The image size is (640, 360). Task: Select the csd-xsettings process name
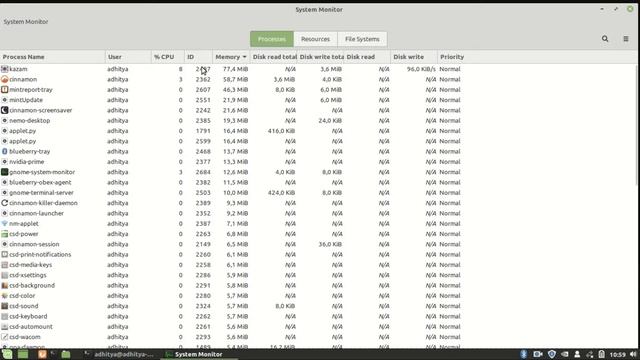pos(28,275)
